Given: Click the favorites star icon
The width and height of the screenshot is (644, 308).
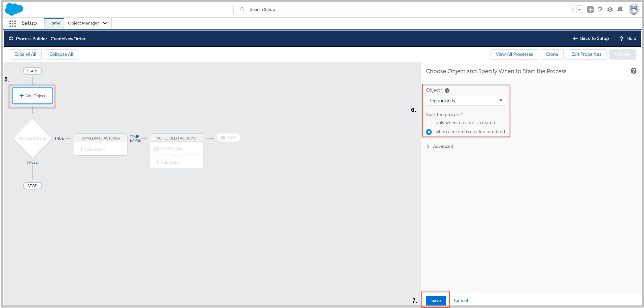Looking at the screenshot, I should [x=573, y=10].
